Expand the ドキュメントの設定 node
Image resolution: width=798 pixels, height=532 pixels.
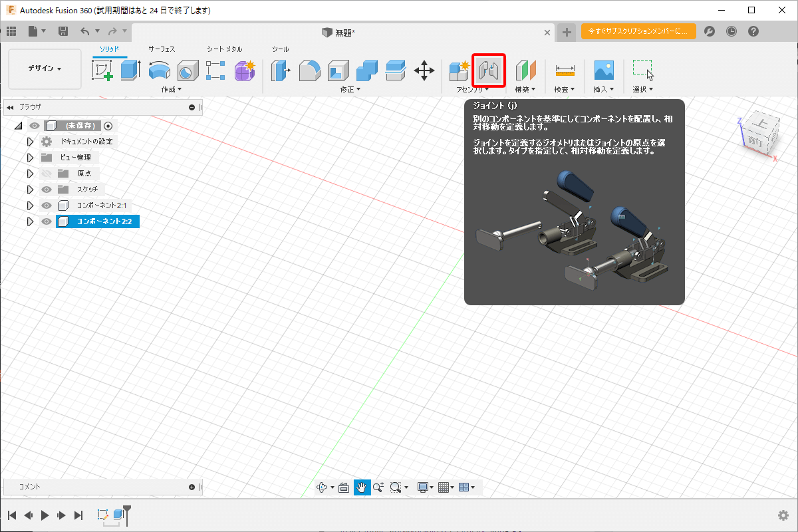[x=30, y=142]
